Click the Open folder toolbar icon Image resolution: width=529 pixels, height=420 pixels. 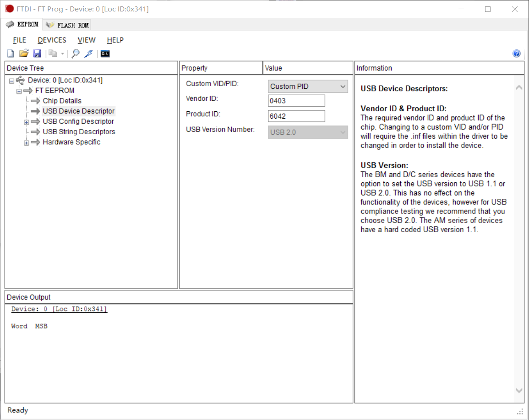tap(24, 54)
